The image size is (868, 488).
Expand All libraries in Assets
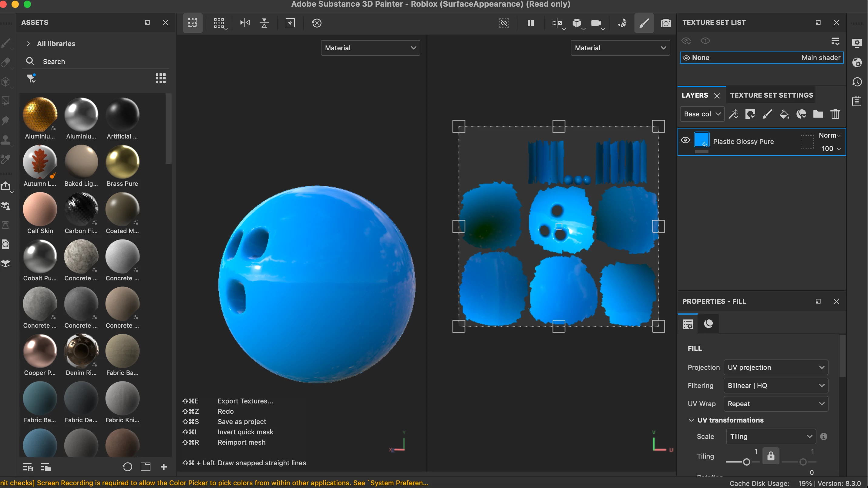[28, 43]
